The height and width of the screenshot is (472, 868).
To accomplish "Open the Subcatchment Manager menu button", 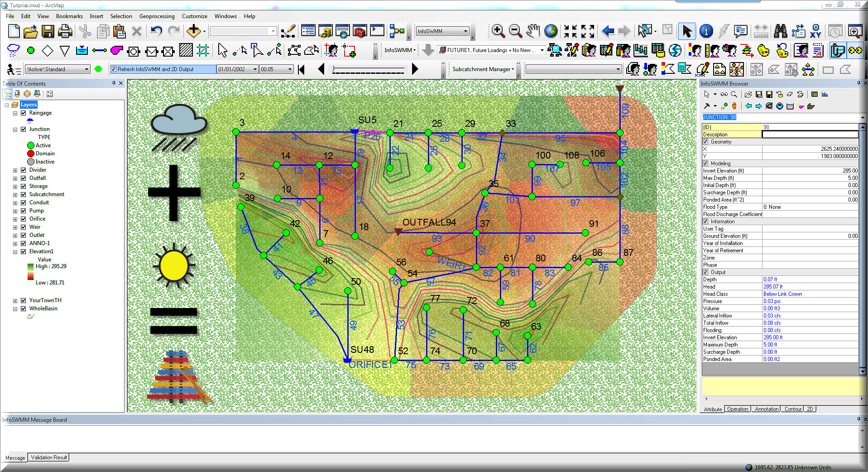I will click(483, 69).
